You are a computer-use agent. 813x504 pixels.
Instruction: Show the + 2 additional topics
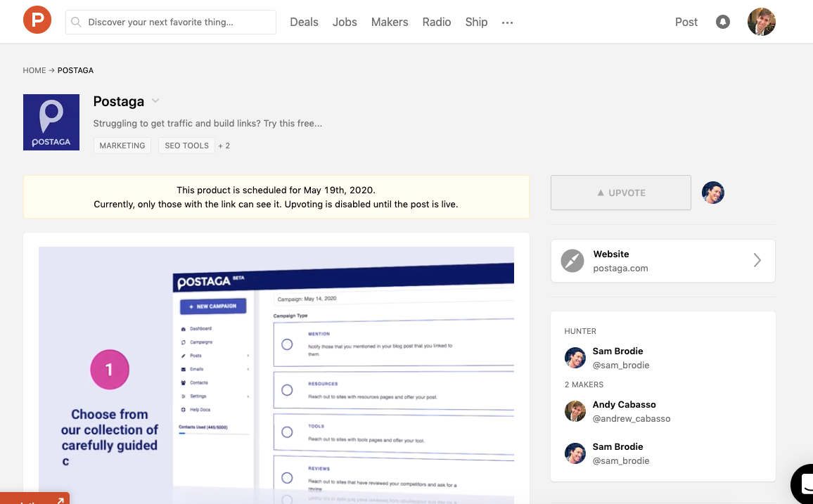(224, 146)
